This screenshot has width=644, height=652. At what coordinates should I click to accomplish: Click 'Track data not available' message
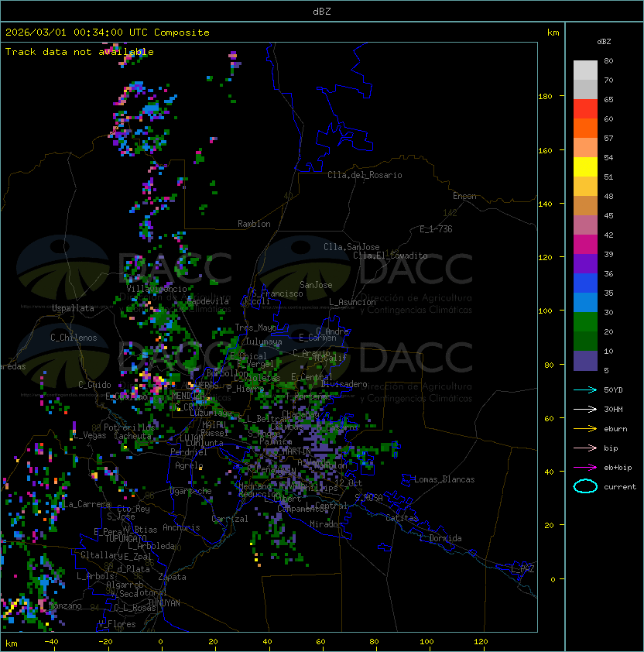point(80,52)
